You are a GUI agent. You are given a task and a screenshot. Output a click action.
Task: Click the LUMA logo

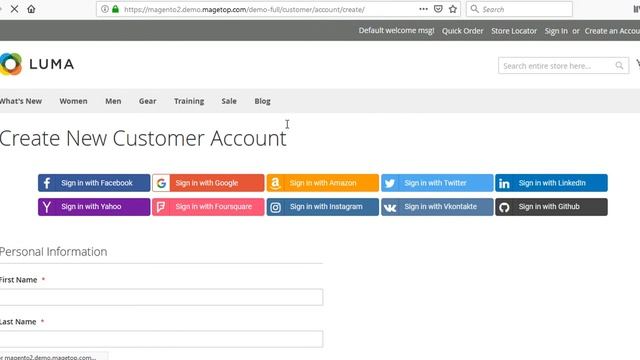37,64
